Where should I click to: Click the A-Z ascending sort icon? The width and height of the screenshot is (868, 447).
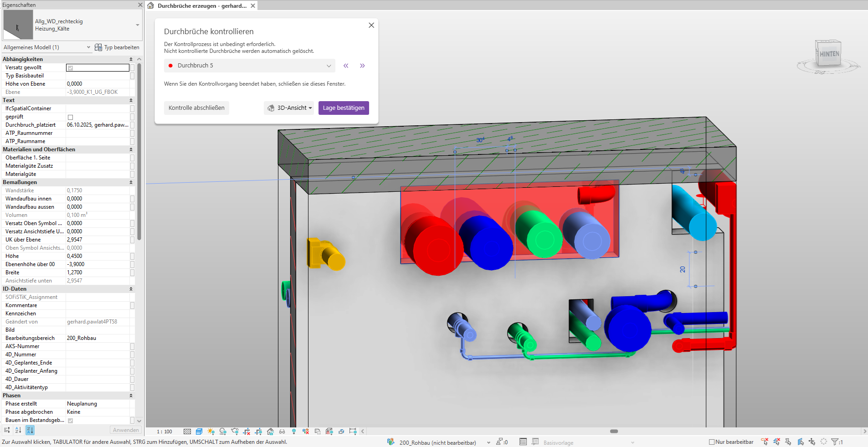pos(18,430)
